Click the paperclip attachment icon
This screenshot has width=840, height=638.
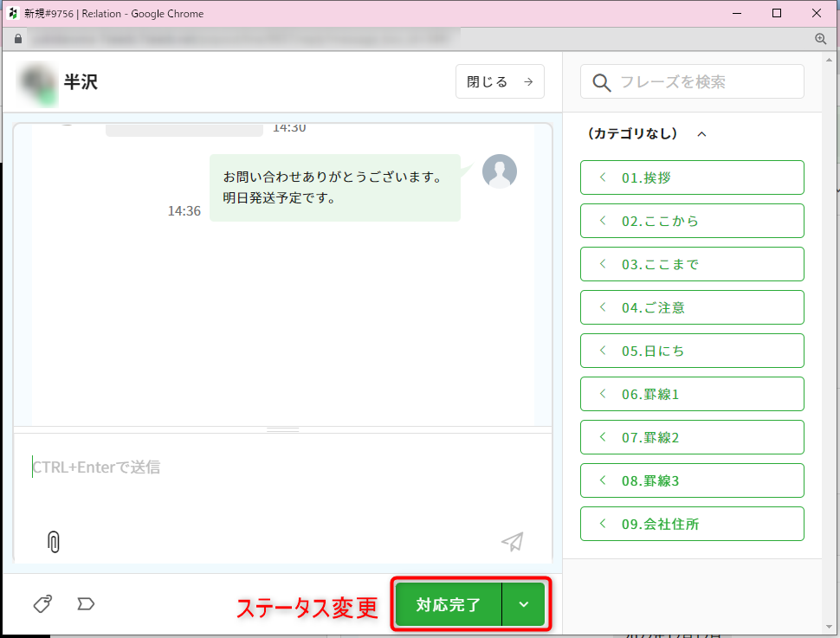coord(54,542)
